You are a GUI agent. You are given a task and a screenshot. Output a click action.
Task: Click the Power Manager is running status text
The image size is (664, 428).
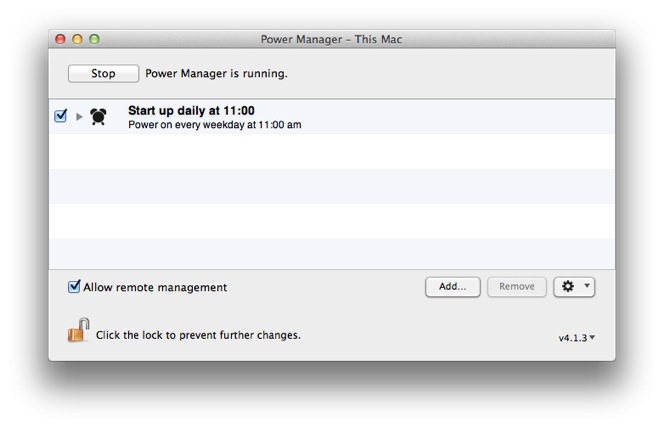(x=217, y=73)
